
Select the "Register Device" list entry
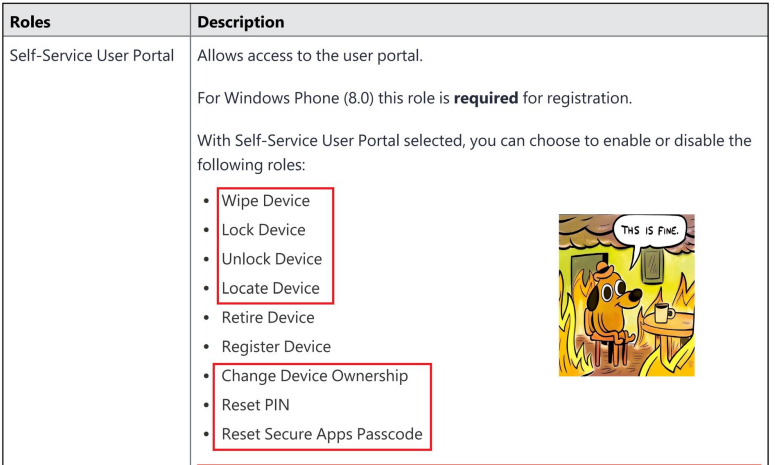point(275,347)
